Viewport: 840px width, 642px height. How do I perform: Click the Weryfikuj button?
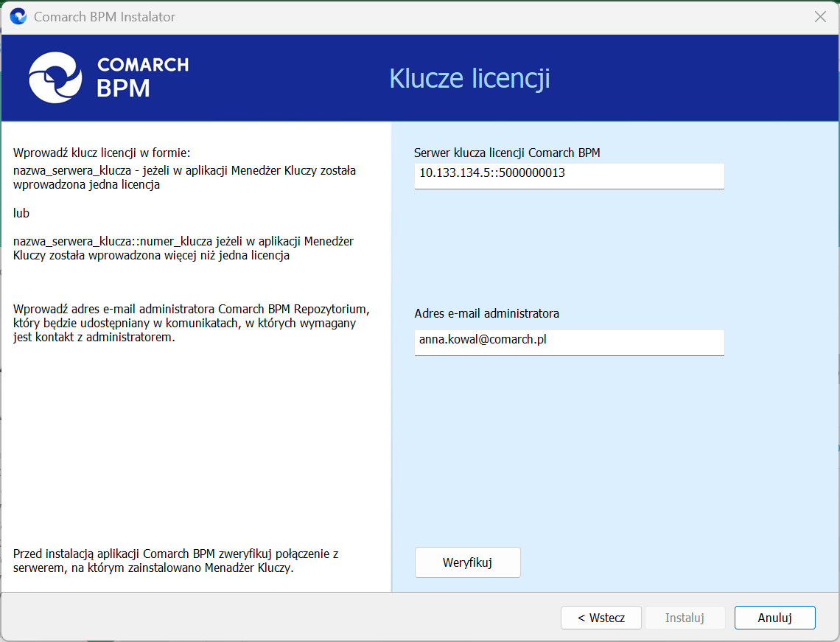pyautogui.click(x=467, y=562)
